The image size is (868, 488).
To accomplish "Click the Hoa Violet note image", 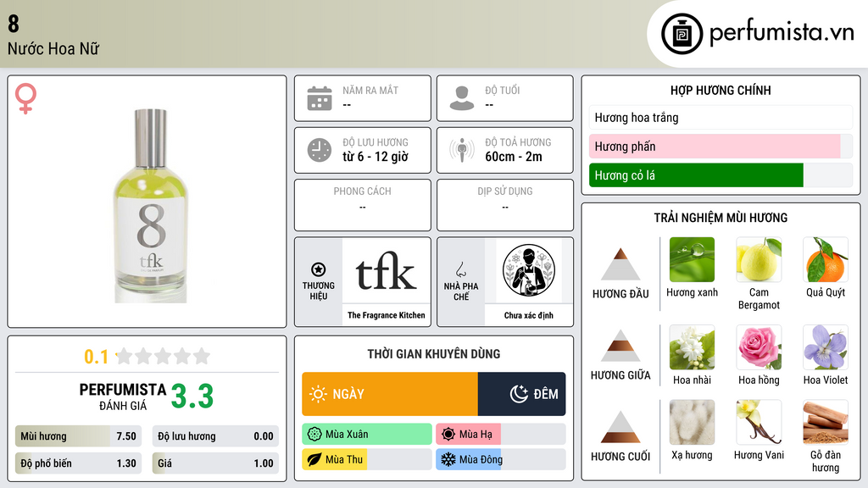I will click(x=826, y=347).
